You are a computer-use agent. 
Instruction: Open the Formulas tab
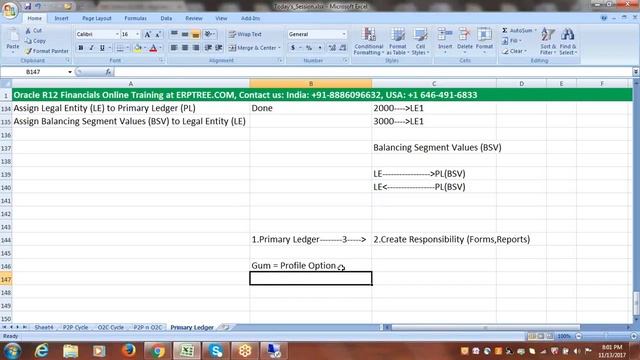pos(136,18)
